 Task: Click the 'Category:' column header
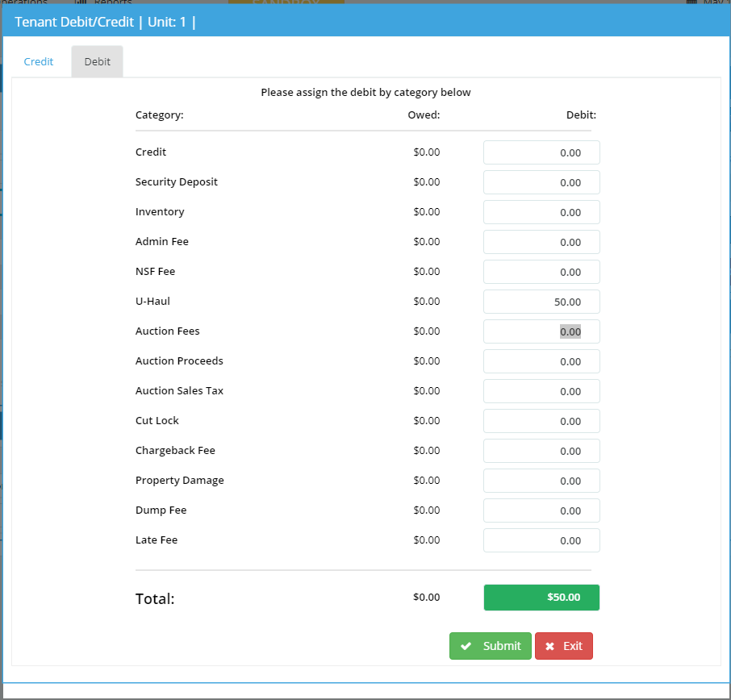160,115
